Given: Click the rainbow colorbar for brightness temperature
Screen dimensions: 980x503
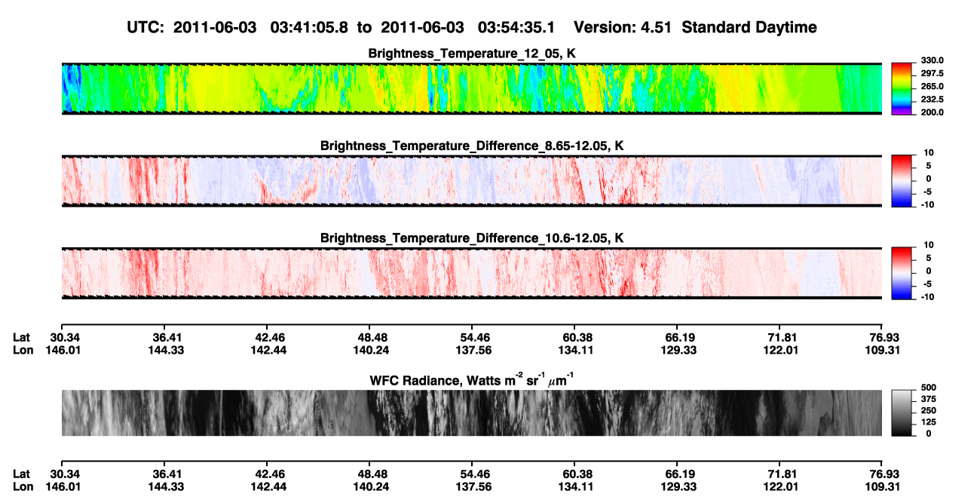Looking at the screenshot, I should 901,87.
